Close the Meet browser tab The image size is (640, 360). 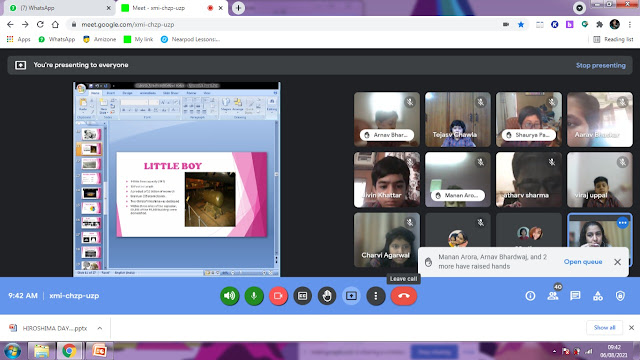coord(221,8)
